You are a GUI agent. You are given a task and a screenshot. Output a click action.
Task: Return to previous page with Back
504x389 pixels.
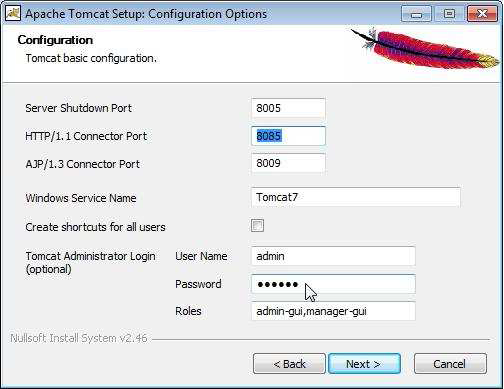pos(289,364)
